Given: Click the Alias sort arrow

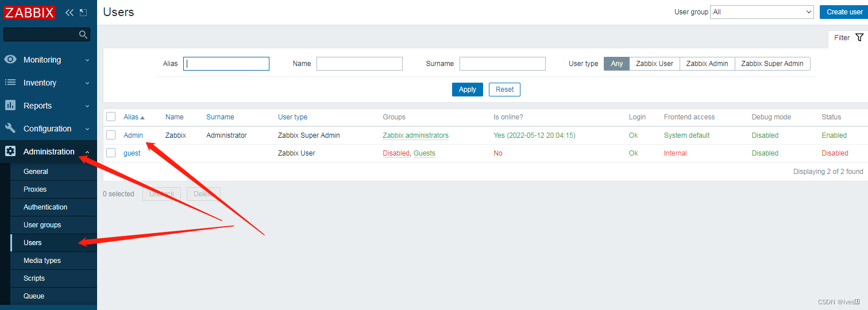Looking at the screenshot, I should pos(142,117).
